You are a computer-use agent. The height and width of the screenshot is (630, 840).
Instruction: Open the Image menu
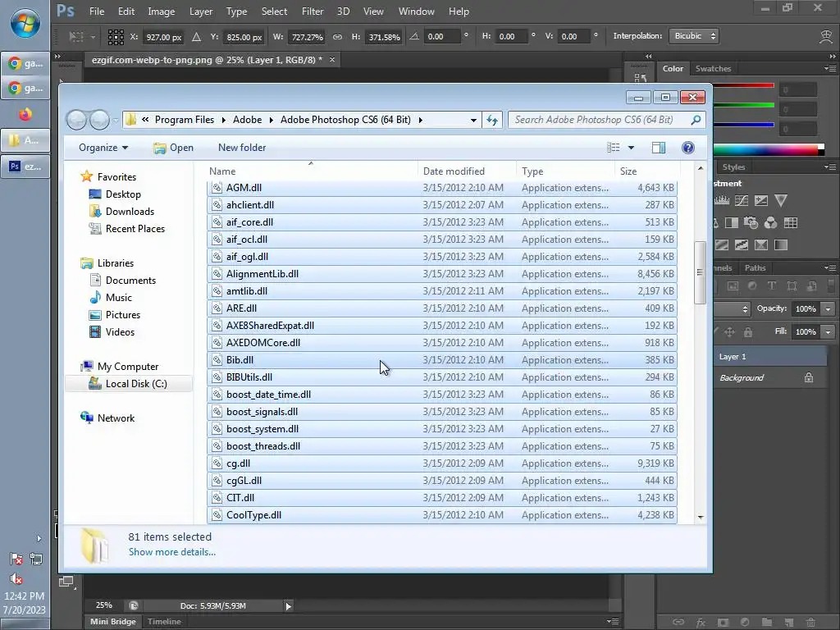162,11
